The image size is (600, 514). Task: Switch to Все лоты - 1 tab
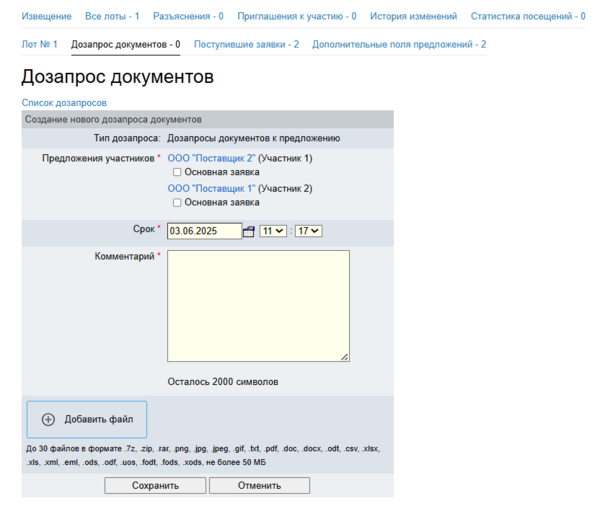point(112,16)
